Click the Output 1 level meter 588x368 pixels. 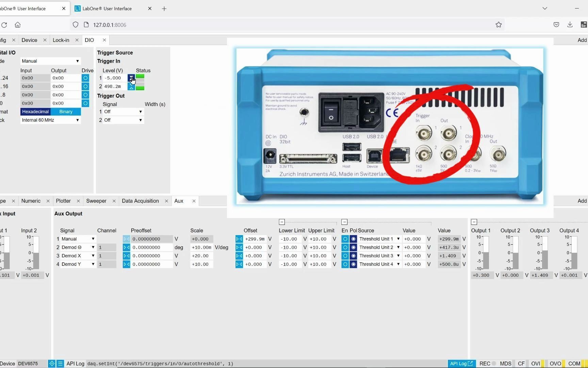pos(486,253)
